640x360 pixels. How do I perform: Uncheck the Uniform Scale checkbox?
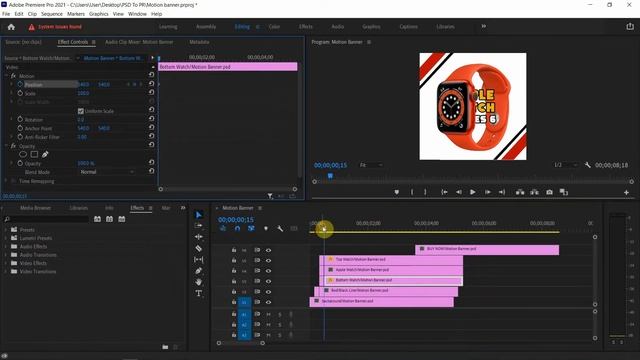(x=80, y=111)
